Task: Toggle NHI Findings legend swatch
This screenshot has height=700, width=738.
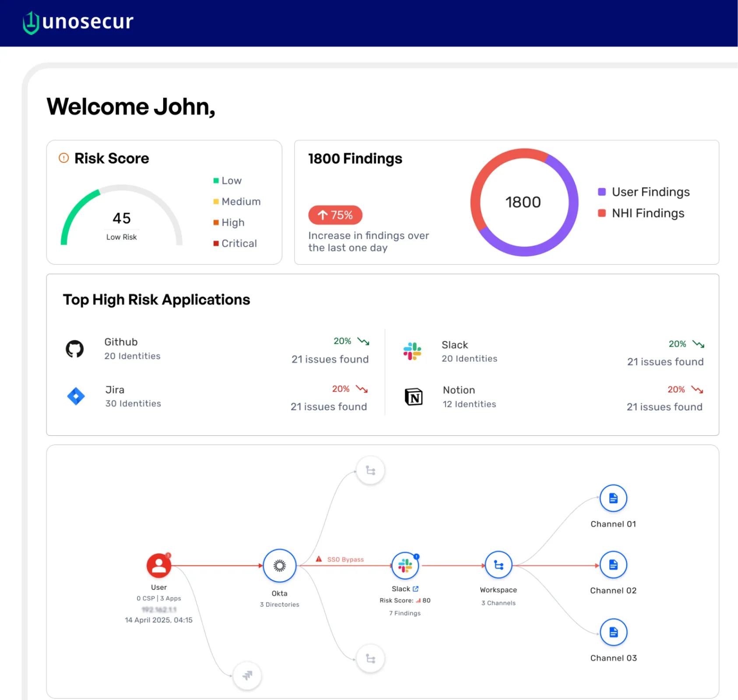Action: 602,213
